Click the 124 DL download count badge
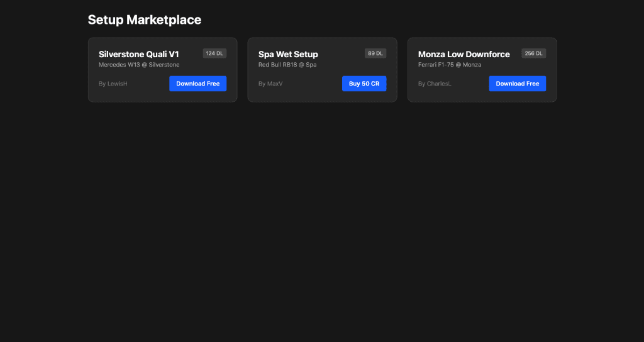This screenshot has width=644, height=342. (214, 53)
